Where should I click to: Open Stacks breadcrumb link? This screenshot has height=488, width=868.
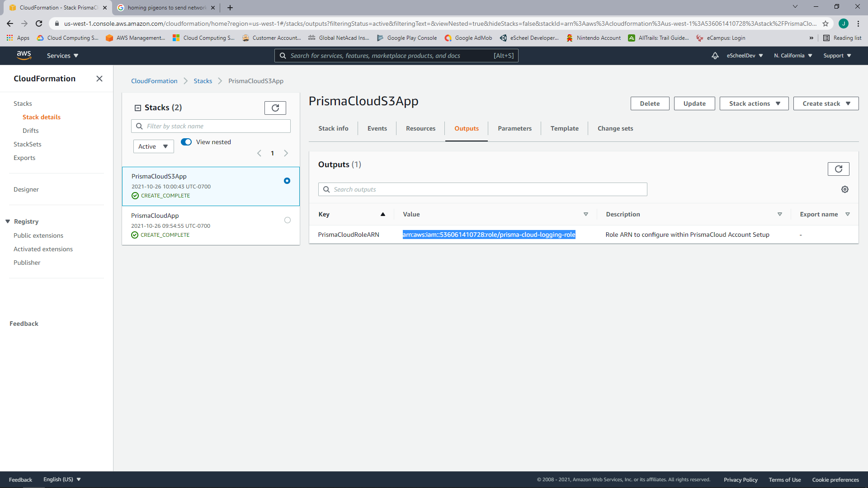pyautogui.click(x=203, y=81)
